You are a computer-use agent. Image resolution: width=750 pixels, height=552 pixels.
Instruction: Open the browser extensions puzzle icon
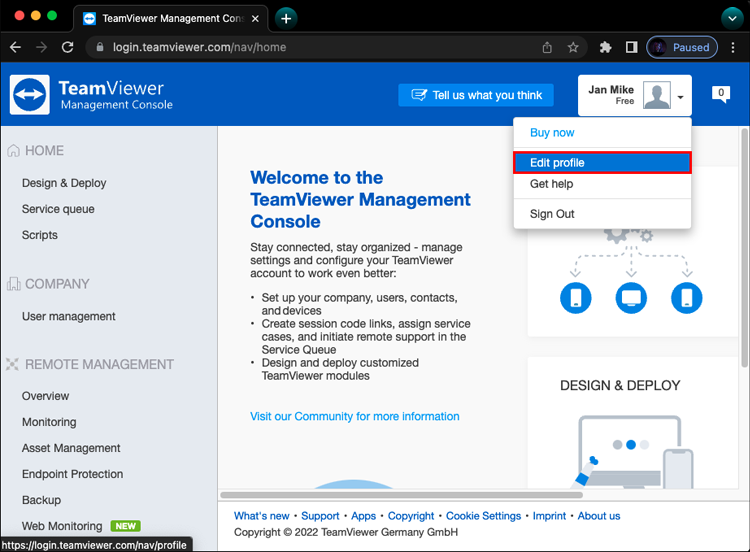click(x=605, y=47)
